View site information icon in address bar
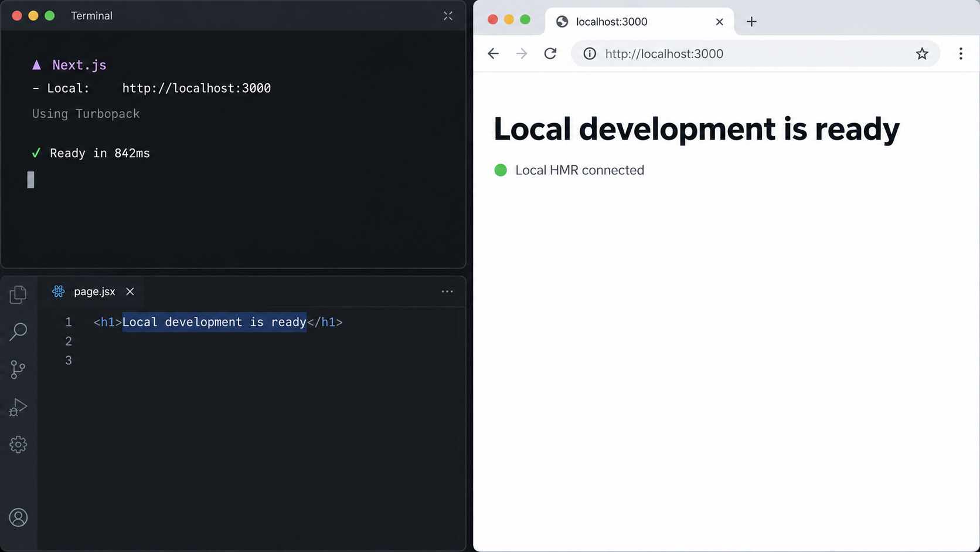The image size is (980, 552). click(590, 53)
